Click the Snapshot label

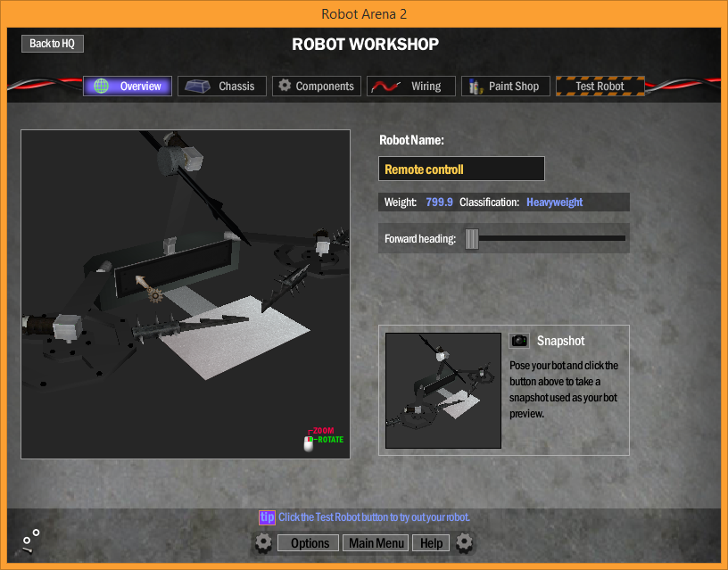(x=561, y=341)
